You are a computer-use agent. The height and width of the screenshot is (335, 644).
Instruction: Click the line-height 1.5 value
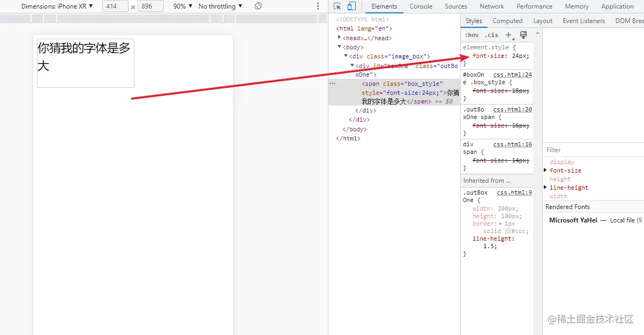click(490, 247)
